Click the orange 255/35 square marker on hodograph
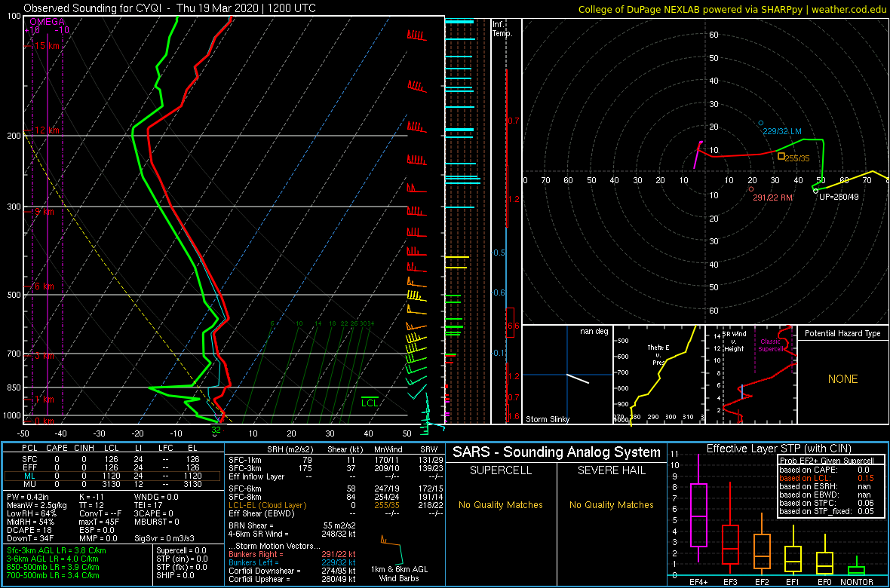The width and height of the screenshot is (890, 588). (781, 155)
